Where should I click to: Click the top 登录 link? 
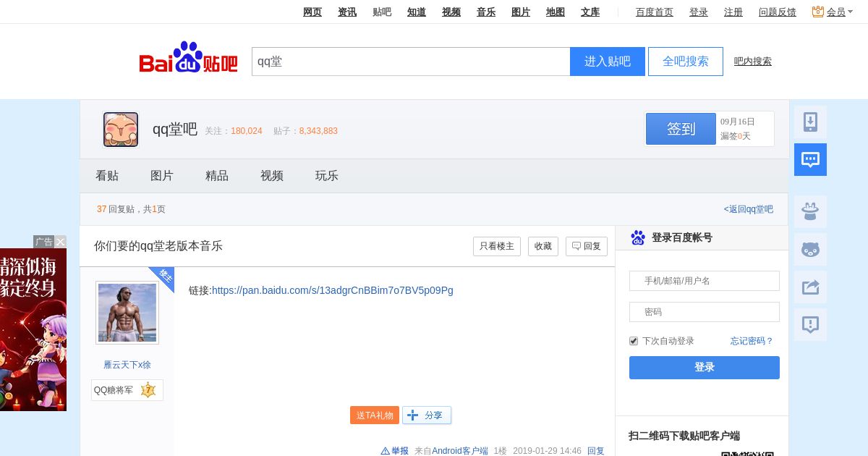(x=699, y=12)
